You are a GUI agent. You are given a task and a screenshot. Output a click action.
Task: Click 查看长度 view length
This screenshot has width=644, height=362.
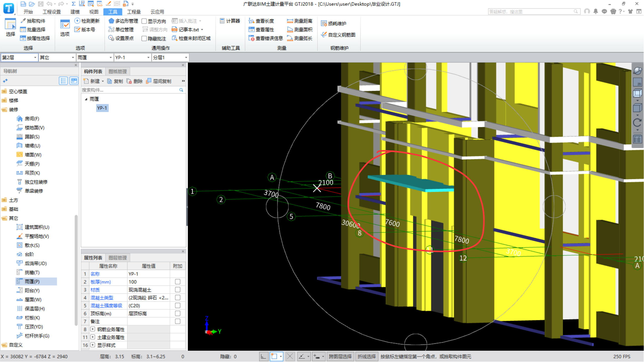[x=261, y=21]
